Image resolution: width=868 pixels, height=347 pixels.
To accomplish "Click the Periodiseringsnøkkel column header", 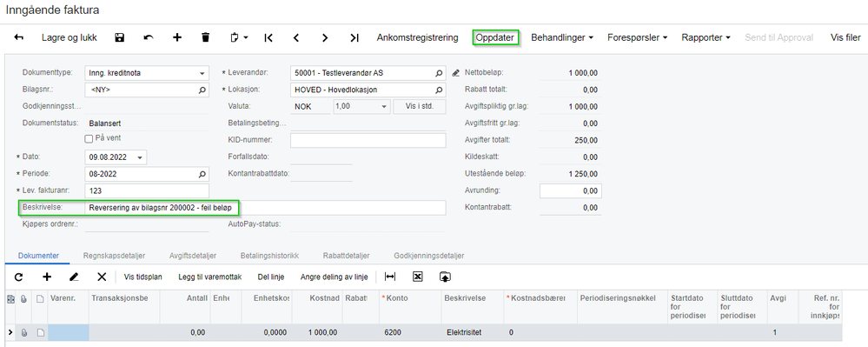I will (621, 306).
